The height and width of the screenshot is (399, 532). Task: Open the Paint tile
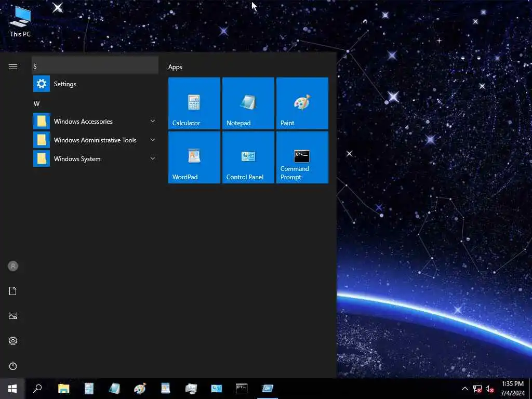click(x=302, y=103)
